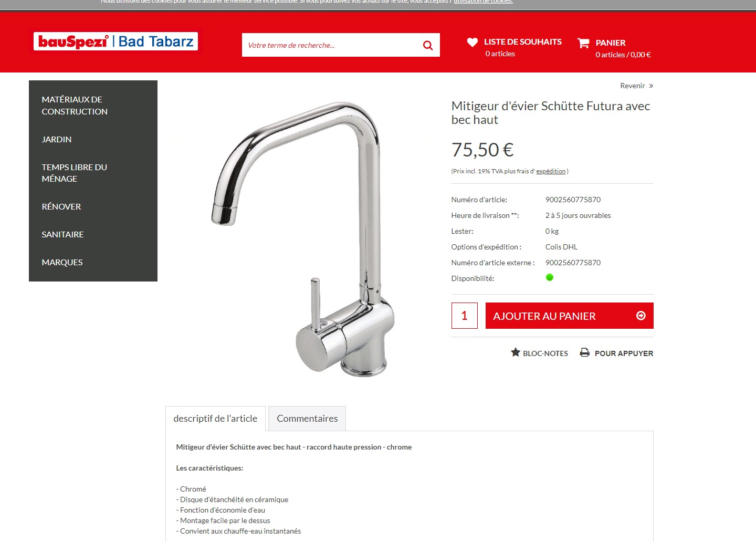Focus the quantity input field

click(x=465, y=316)
